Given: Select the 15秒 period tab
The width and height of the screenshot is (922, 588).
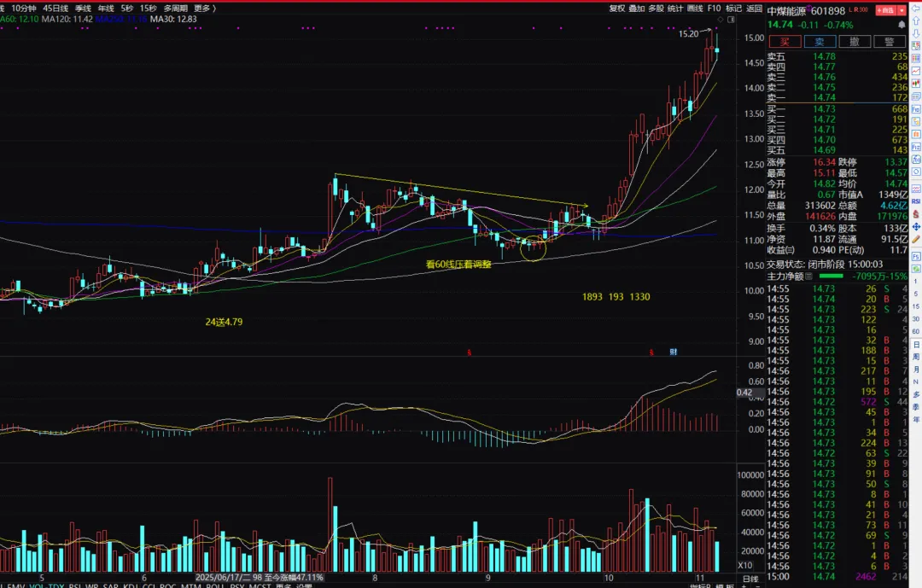Looking at the screenshot, I should (x=149, y=9).
